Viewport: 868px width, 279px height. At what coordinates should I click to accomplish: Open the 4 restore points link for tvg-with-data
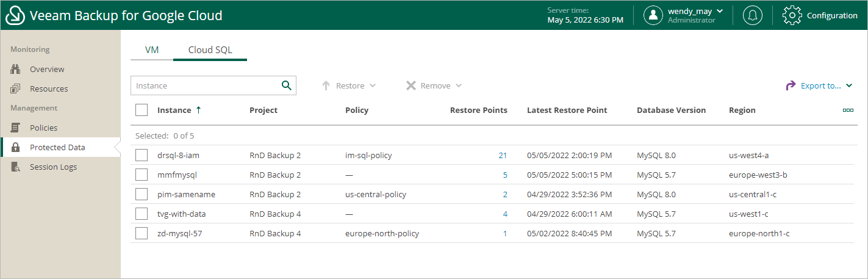point(505,214)
